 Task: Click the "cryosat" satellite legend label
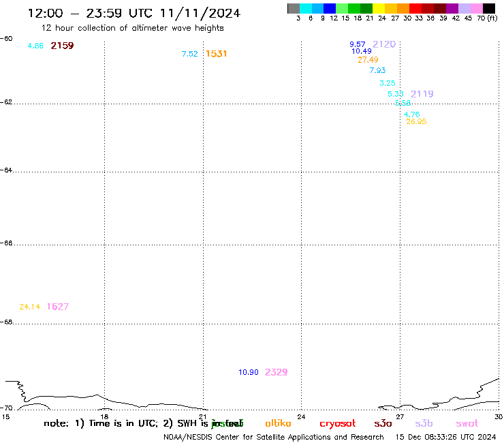(x=338, y=424)
